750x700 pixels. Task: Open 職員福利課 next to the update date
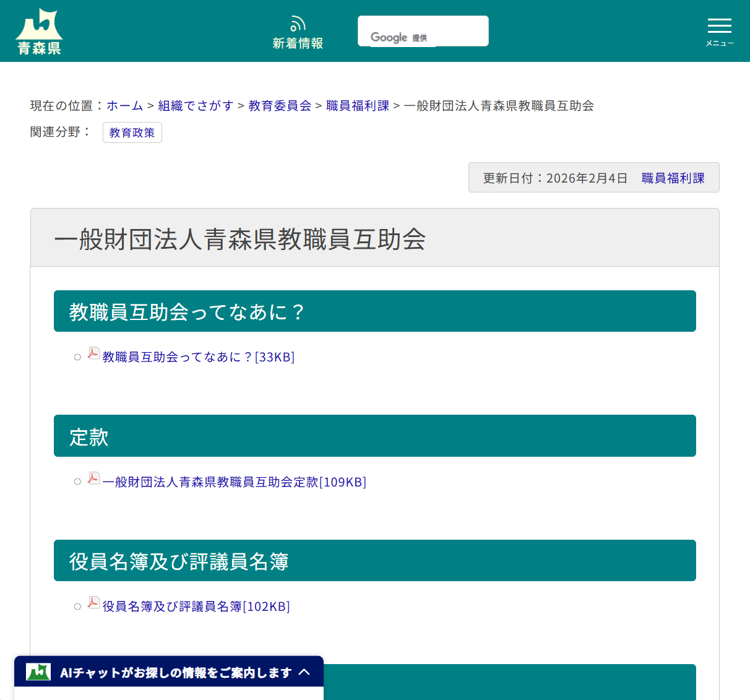(x=673, y=178)
